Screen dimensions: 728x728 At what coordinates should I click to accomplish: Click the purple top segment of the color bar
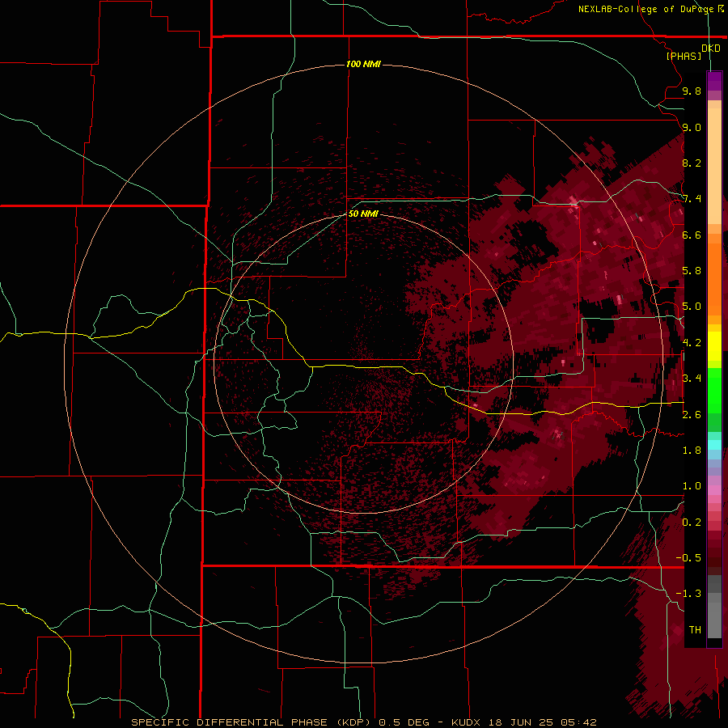(714, 82)
